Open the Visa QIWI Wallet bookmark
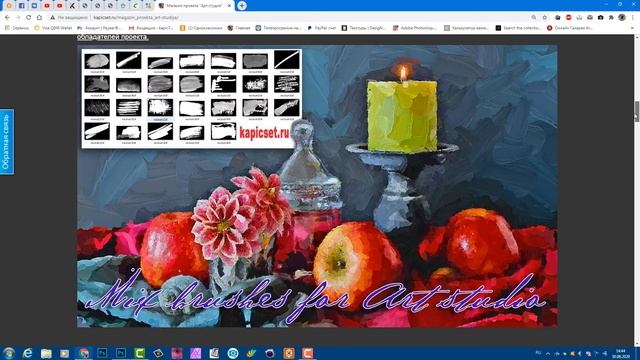This screenshot has width=640, height=360. coord(53,28)
